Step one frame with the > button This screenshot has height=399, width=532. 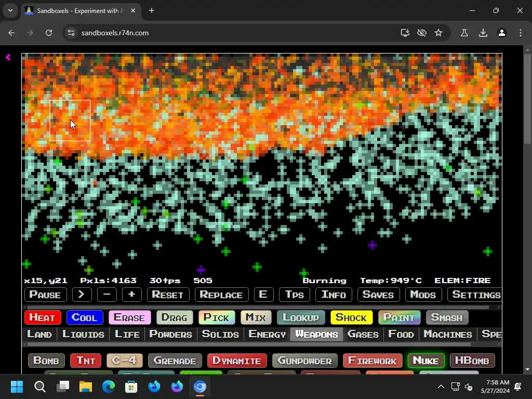tap(82, 295)
